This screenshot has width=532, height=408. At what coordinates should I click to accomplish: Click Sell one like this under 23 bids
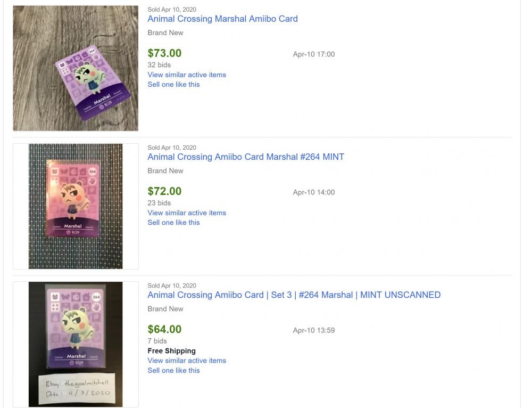(x=173, y=222)
